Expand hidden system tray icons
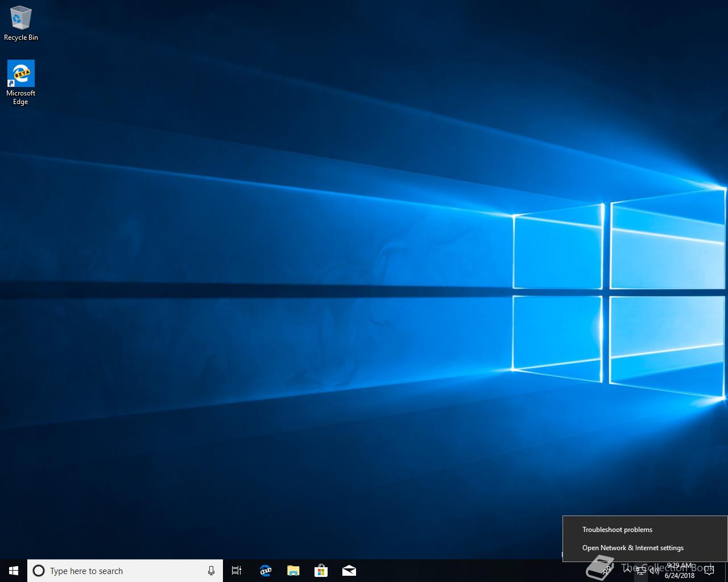This screenshot has width=728, height=582. [x=627, y=571]
